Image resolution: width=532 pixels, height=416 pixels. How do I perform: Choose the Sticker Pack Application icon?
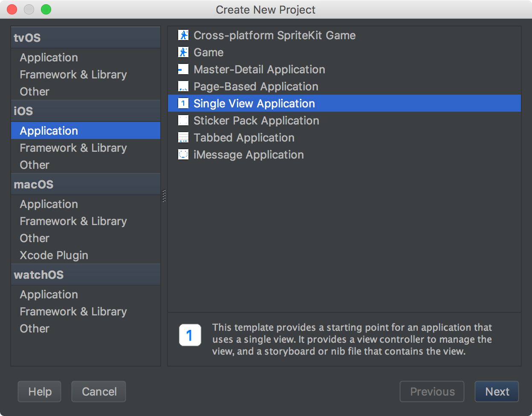[x=183, y=121]
